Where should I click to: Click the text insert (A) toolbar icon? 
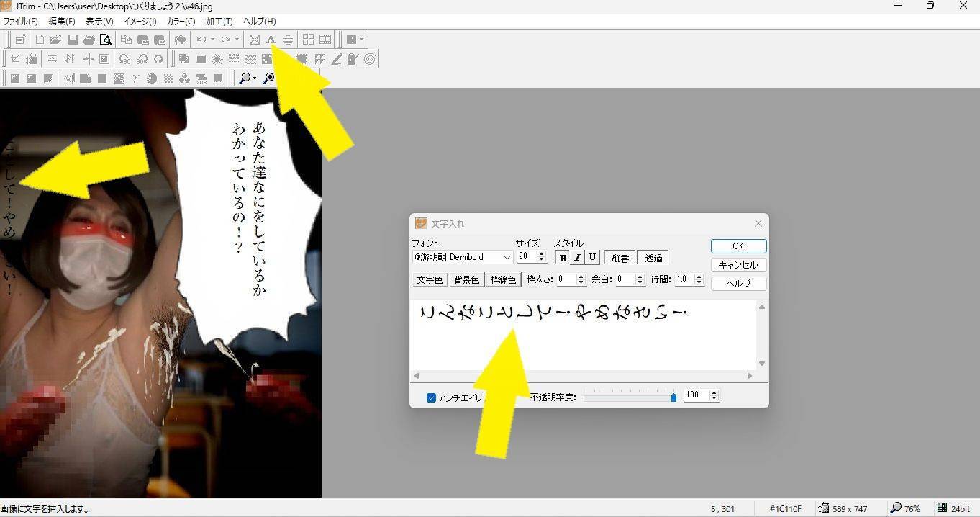pyautogui.click(x=271, y=40)
